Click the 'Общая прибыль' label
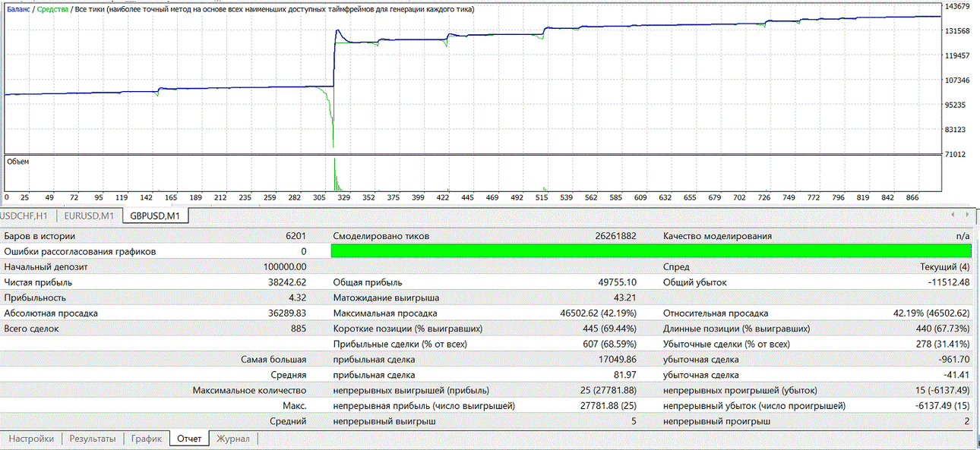The height and width of the screenshot is (450, 980). pyautogui.click(x=368, y=282)
